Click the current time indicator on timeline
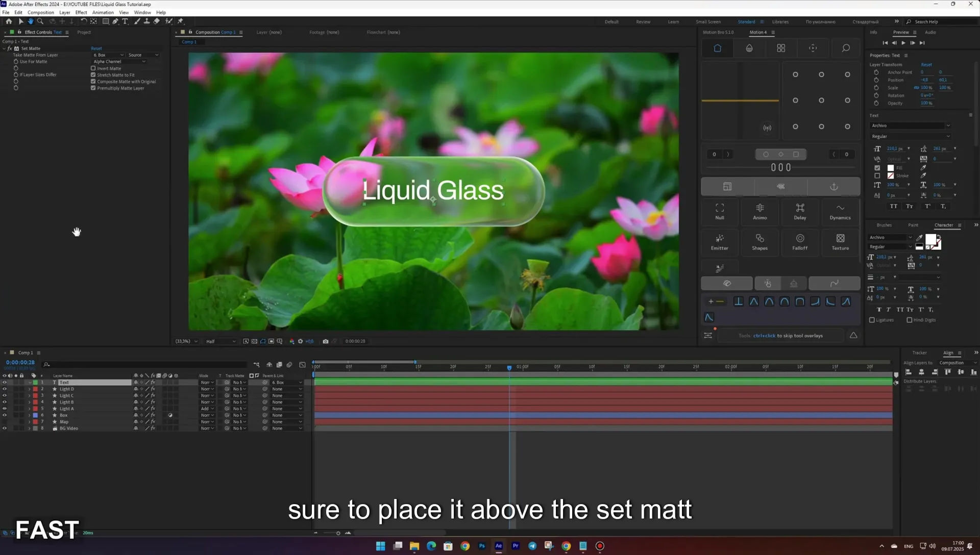 point(509,367)
